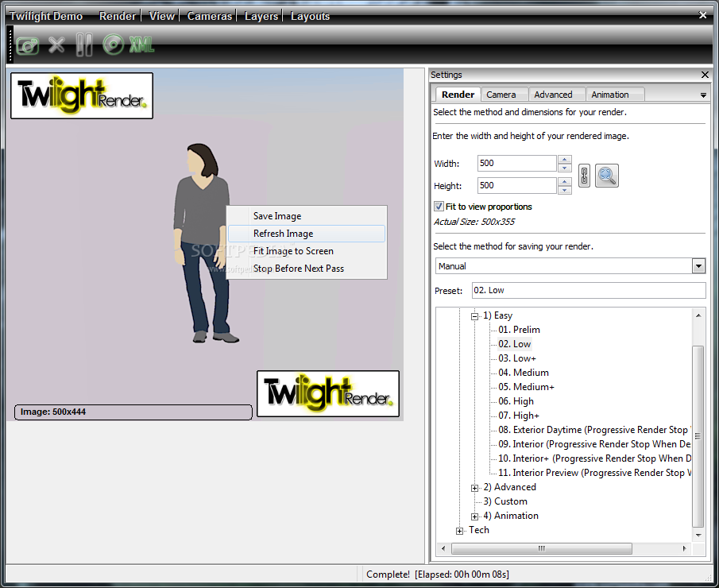Pause the render with the pause icon
Image resolution: width=719 pixels, height=588 pixels.
coord(84,45)
